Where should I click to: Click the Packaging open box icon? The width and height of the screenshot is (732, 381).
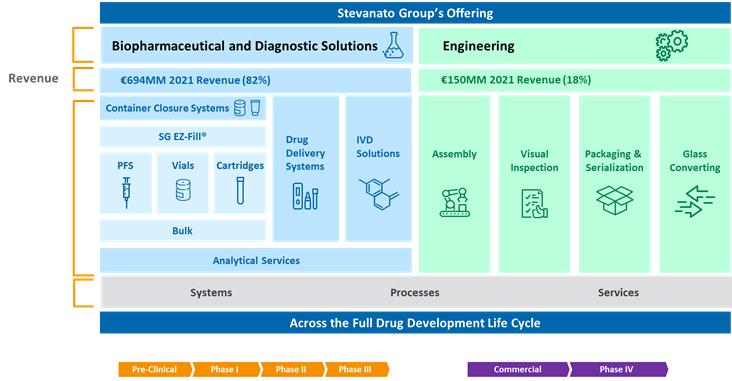click(614, 200)
